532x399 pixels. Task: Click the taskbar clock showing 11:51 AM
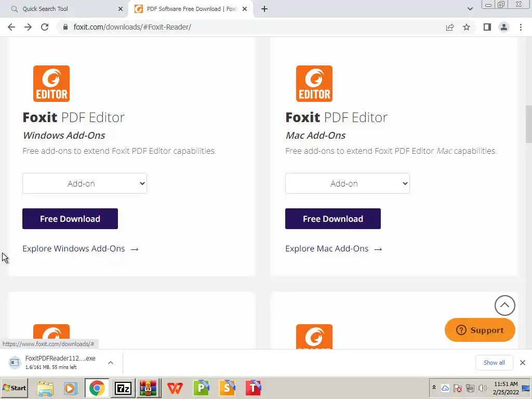tap(506, 388)
